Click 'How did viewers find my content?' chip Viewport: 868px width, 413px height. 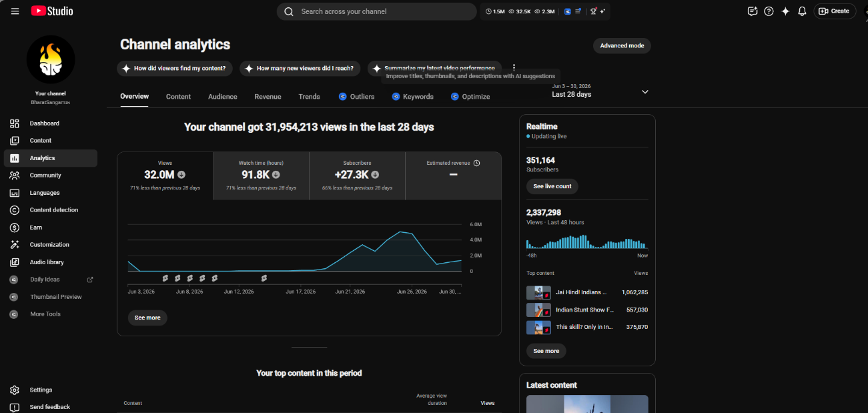(x=173, y=68)
